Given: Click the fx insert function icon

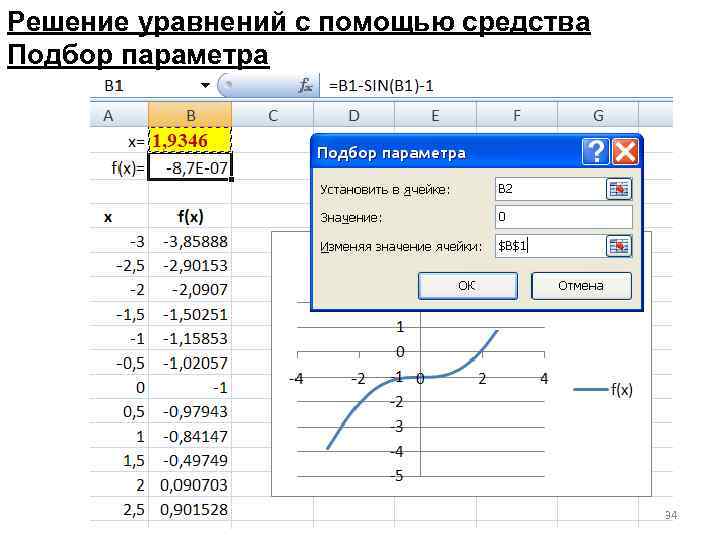Looking at the screenshot, I should 305,85.
